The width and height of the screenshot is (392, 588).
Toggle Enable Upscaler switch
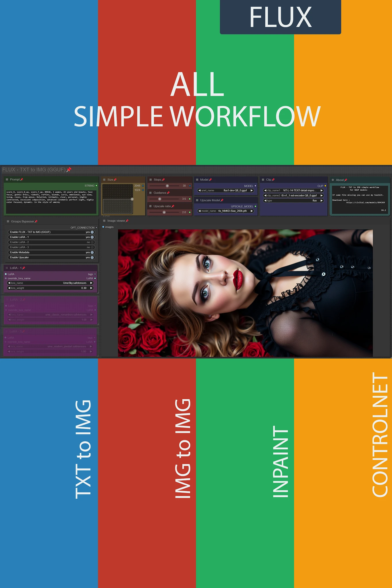point(92,258)
